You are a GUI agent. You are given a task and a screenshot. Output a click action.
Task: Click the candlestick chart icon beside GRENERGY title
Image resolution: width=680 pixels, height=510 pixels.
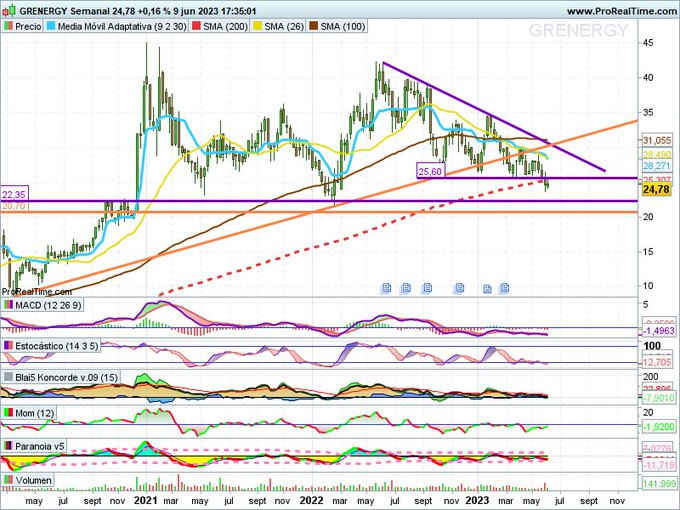click(9, 10)
